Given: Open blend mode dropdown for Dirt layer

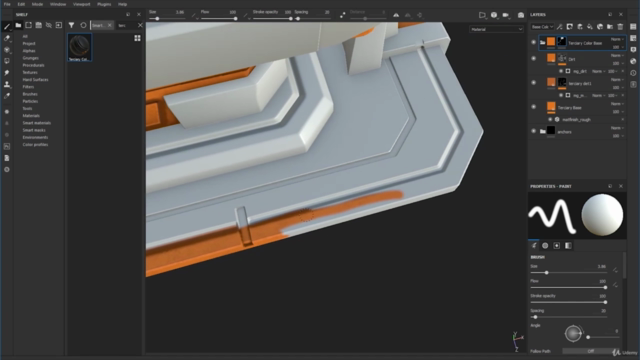Looking at the screenshot, I should [617, 56].
